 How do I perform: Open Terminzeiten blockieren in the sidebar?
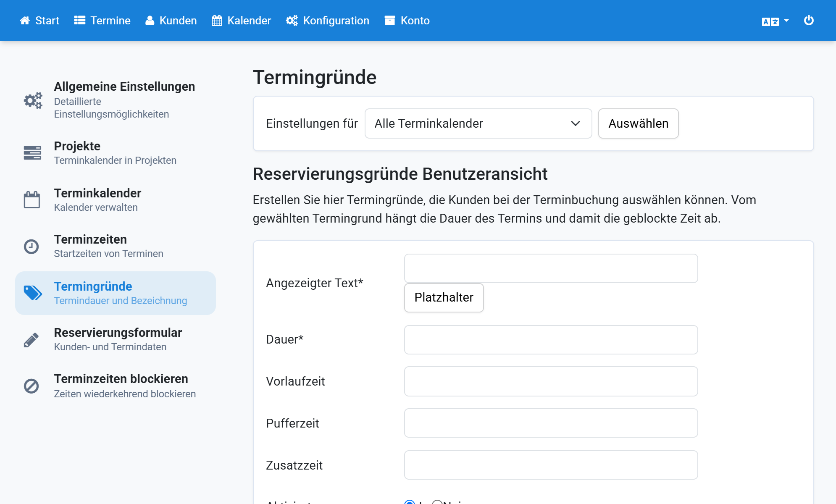pyautogui.click(x=116, y=386)
